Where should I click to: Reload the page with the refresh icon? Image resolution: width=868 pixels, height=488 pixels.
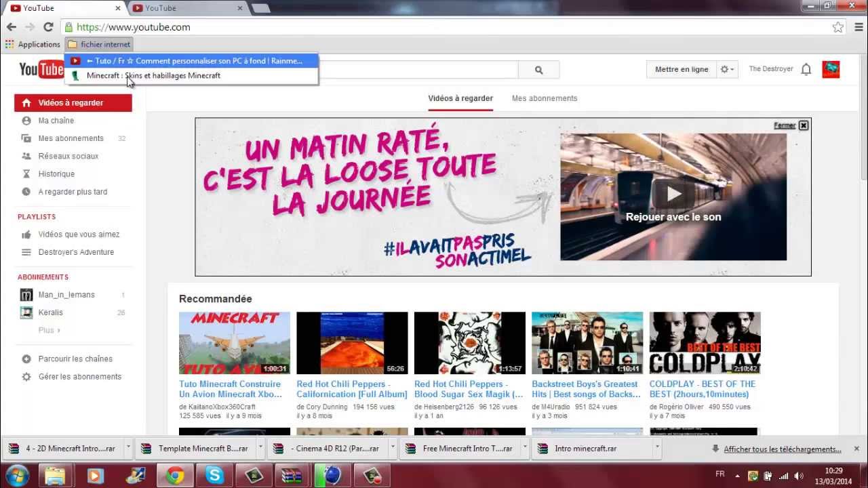tap(48, 27)
